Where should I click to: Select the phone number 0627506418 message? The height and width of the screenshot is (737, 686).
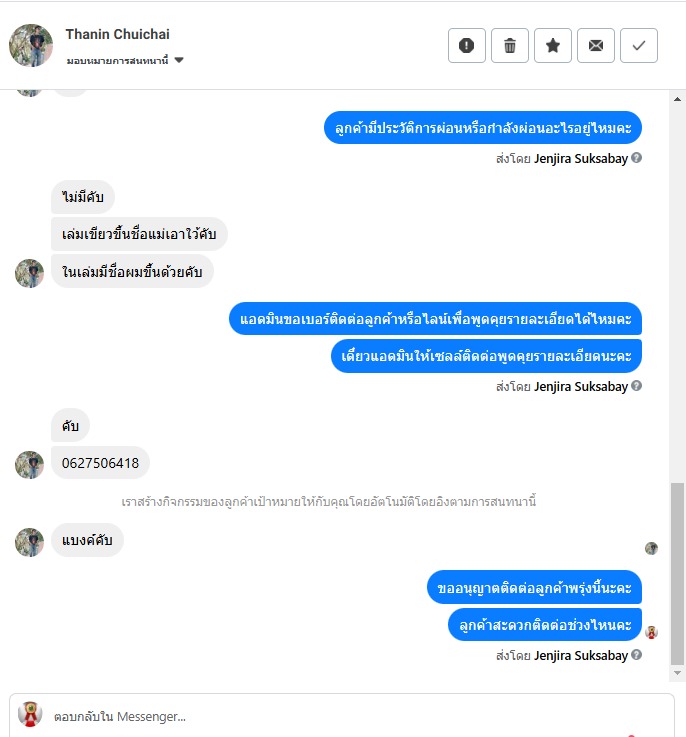pos(100,463)
